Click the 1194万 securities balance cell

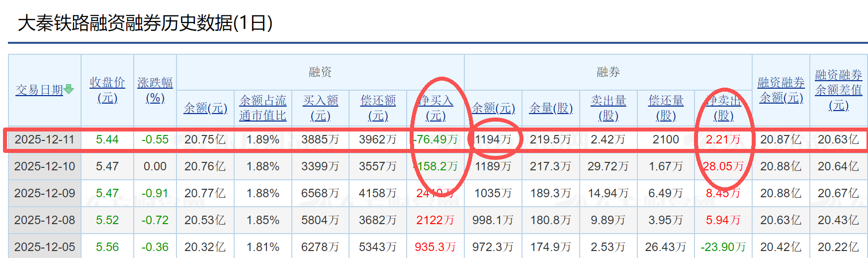point(493,139)
